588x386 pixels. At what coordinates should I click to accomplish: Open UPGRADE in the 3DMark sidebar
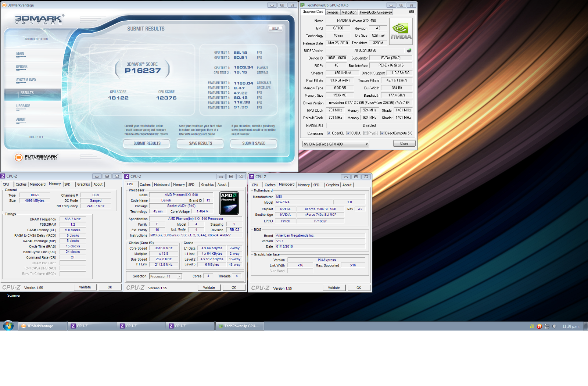click(x=23, y=106)
